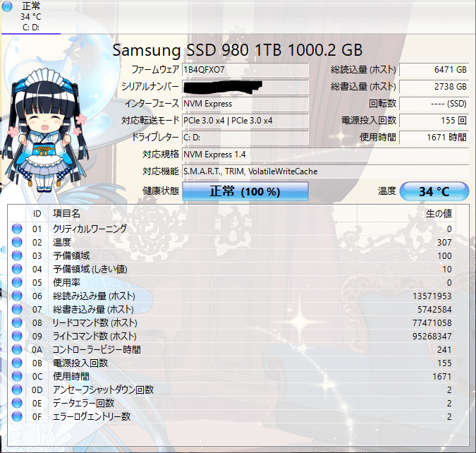Select the C: D: drive tab at top
Viewport: 476px width, 453px height.
point(31,17)
